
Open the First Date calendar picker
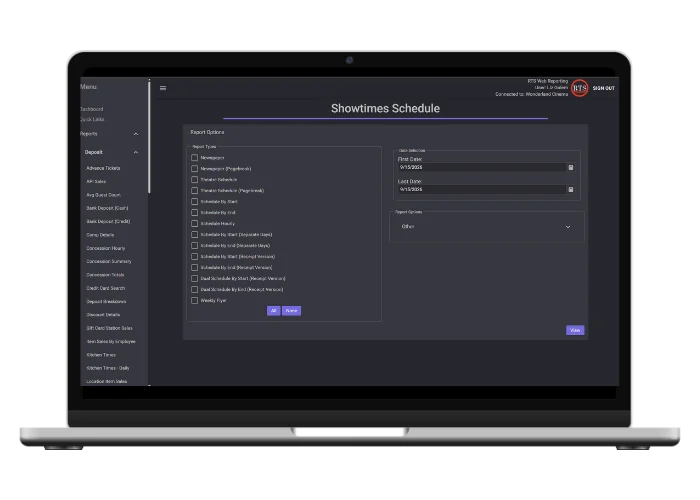[x=571, y=167]
